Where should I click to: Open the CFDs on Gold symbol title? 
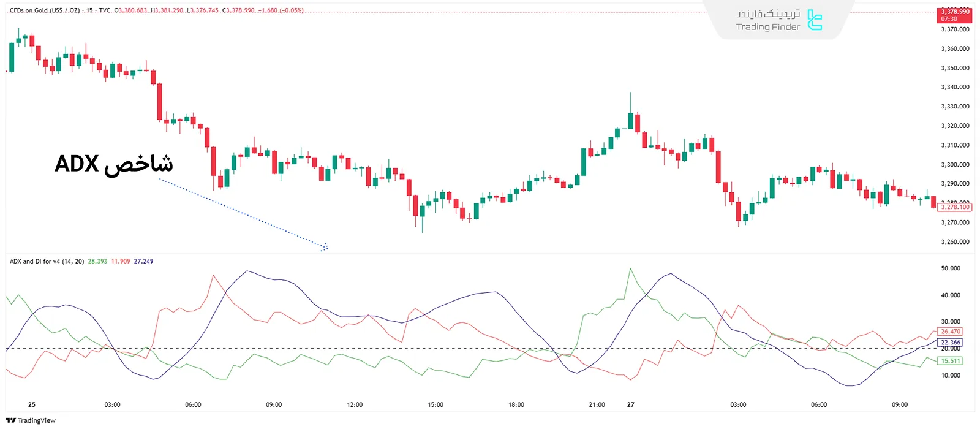tap(45, 10)
